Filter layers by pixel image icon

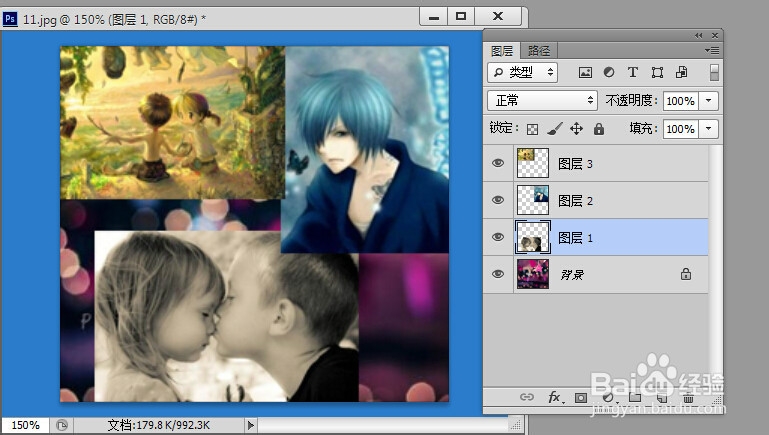point(585,73)
